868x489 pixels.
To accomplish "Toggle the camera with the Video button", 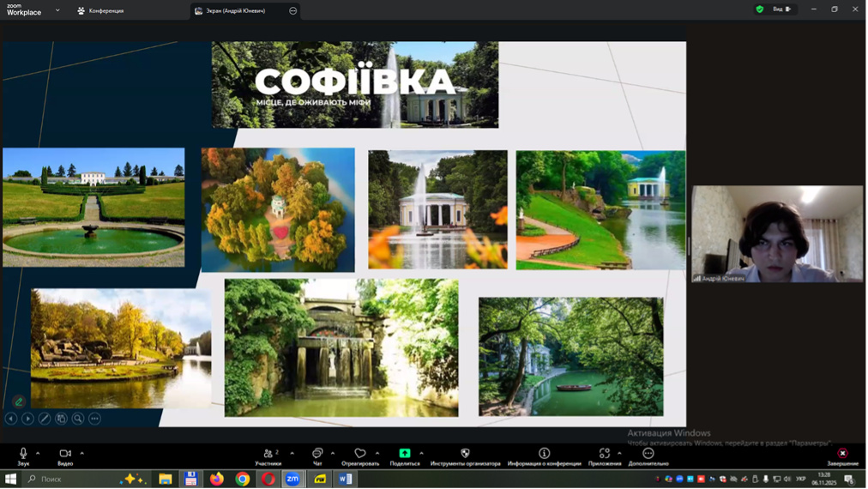I will click(65, 456).
